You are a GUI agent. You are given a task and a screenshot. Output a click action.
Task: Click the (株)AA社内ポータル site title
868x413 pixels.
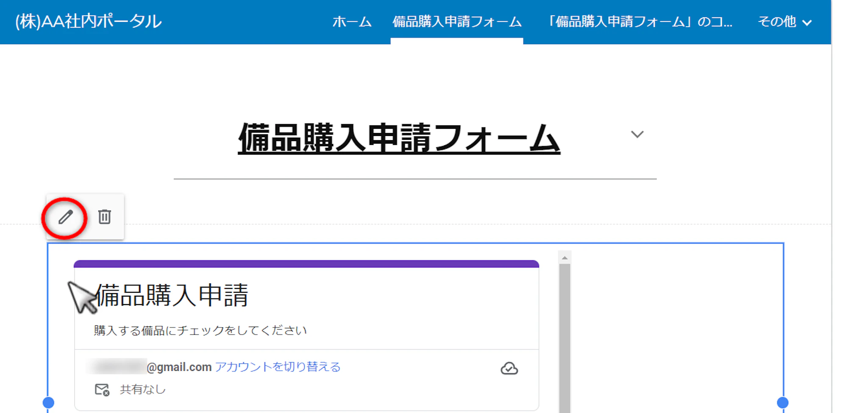pyautogui.click(x=89, y=22)
